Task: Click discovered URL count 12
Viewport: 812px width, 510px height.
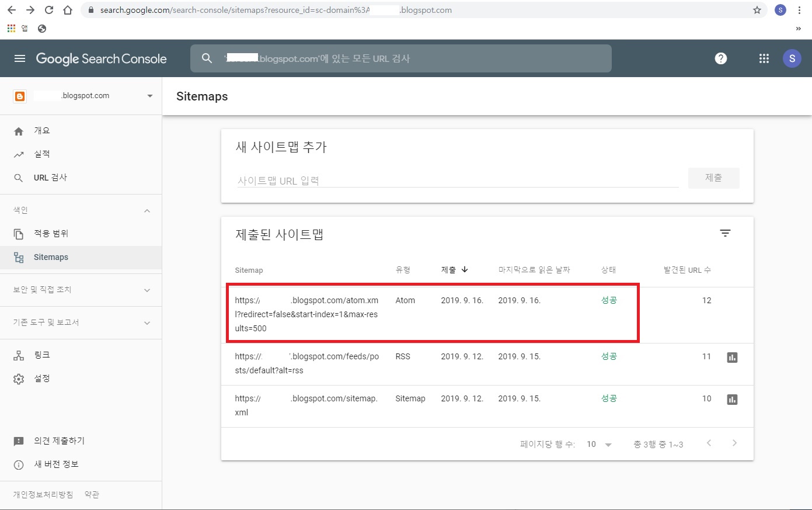Action: pos(706,300)
